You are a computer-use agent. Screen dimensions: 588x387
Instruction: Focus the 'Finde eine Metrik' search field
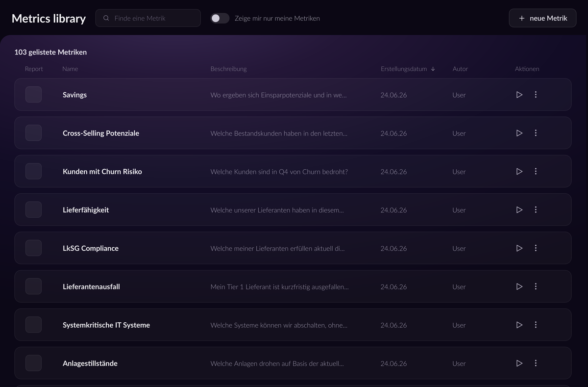click(148, 18)
